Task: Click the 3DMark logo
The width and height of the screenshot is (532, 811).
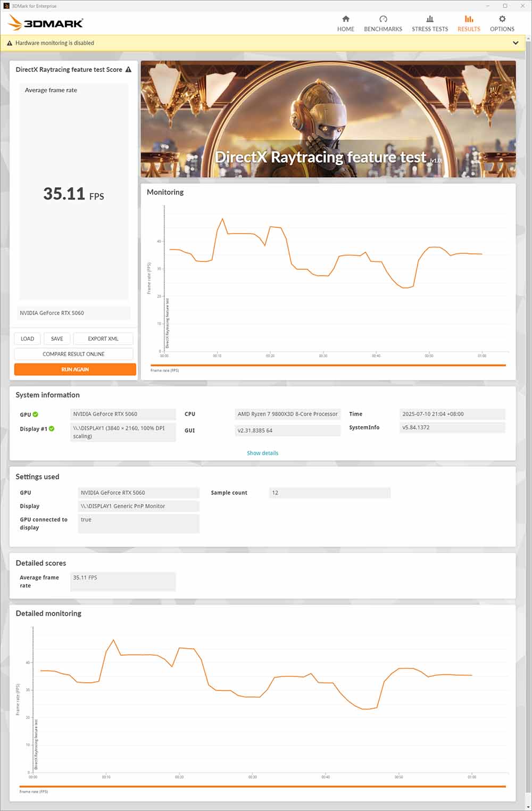Action: point(46,23)
